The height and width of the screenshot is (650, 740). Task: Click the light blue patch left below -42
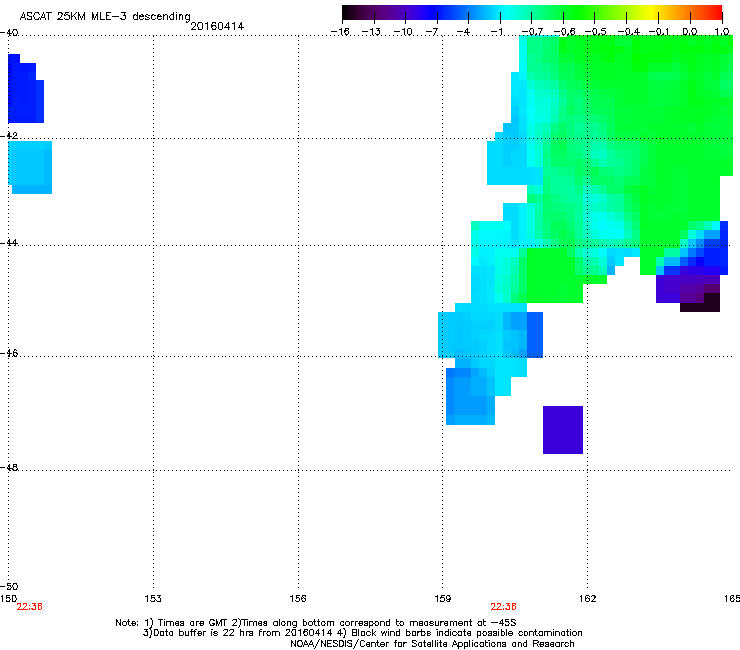click(30, 167)
